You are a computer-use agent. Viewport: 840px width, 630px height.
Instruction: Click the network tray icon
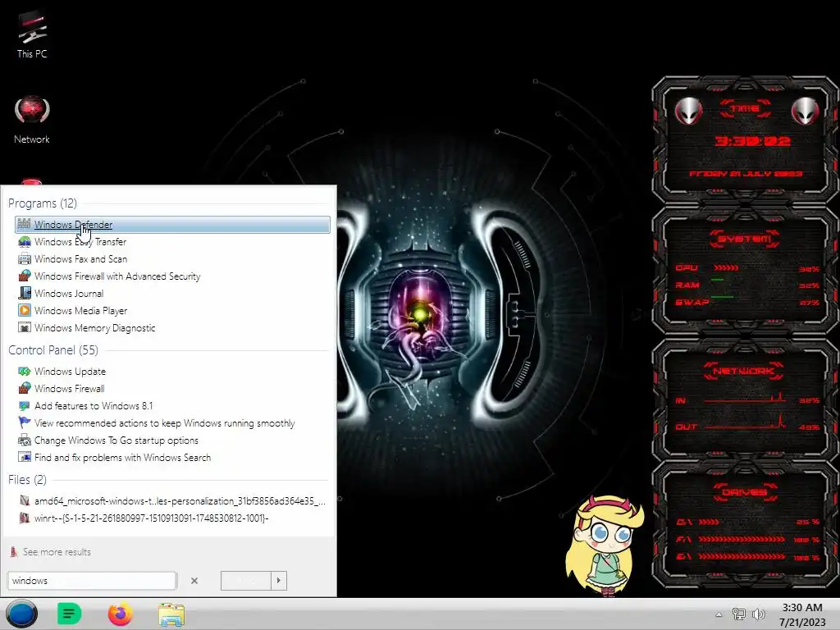[x=739, y=614]
